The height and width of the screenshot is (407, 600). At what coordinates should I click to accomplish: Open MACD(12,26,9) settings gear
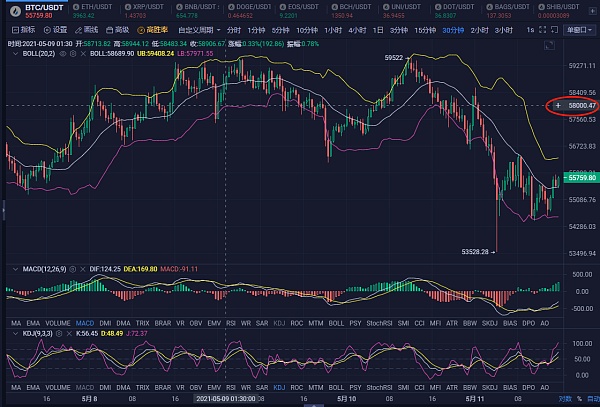(73, 269)
